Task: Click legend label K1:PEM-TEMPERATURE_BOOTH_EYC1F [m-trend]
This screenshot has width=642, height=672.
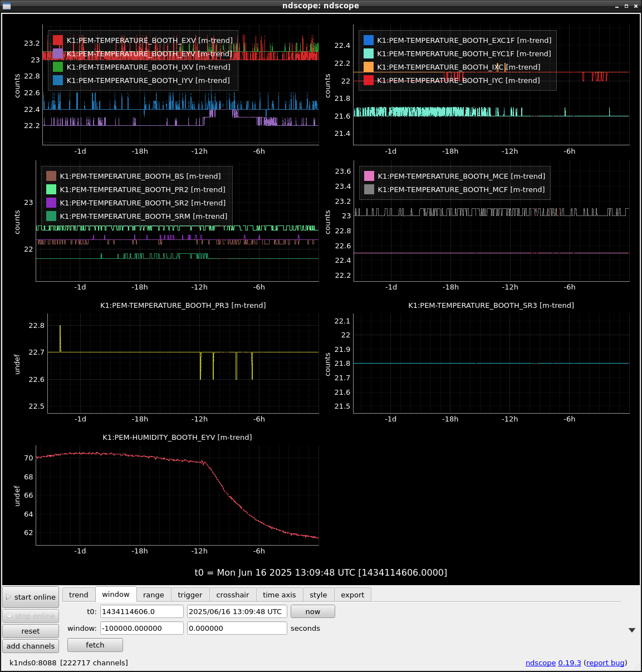Action: pyautogui.click(x=464, y=54)
